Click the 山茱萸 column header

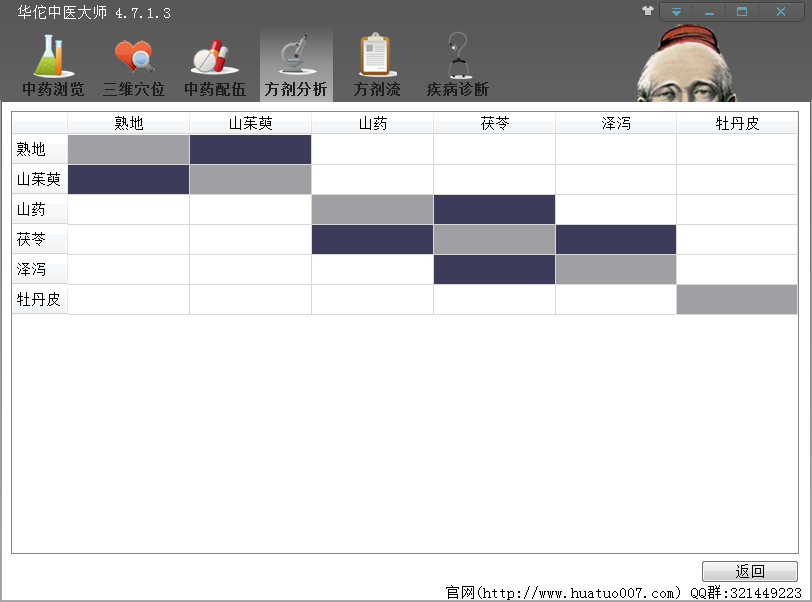[x=251, y=123]
